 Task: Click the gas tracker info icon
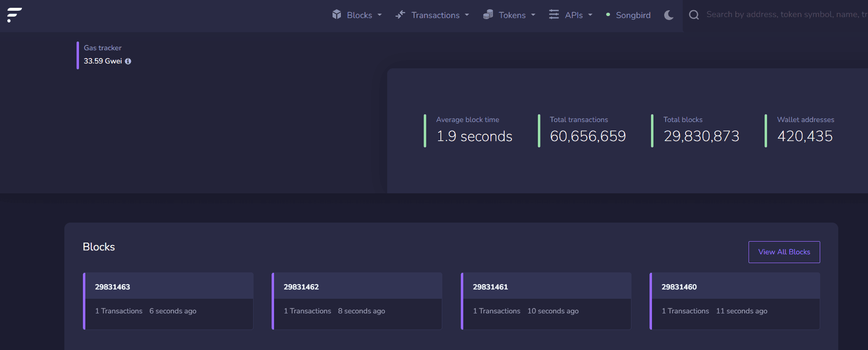(x=128, y=61)
